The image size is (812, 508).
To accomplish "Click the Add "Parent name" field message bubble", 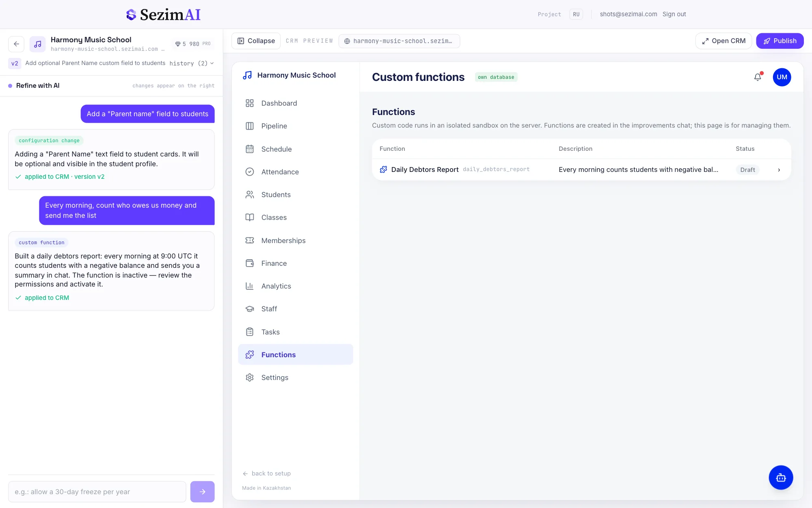I will click(x=147, y=114).
